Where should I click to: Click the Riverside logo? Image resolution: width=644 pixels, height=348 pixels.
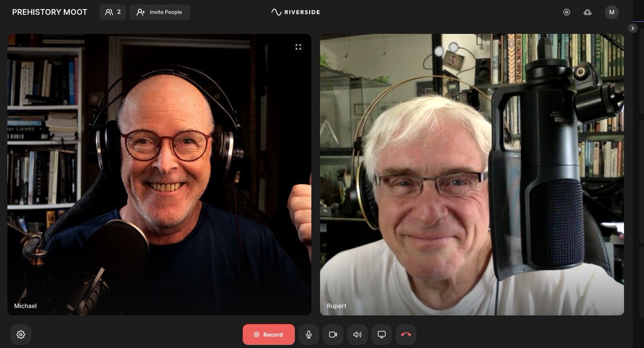click(295, 12)
